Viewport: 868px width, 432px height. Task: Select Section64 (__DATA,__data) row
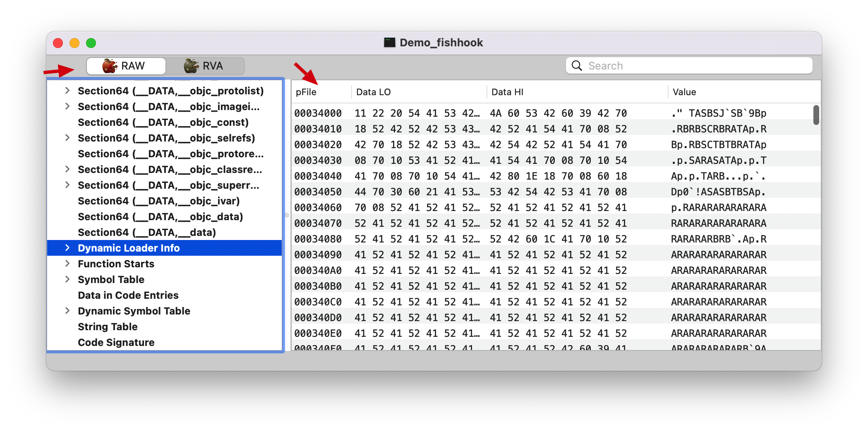(165, 232)
